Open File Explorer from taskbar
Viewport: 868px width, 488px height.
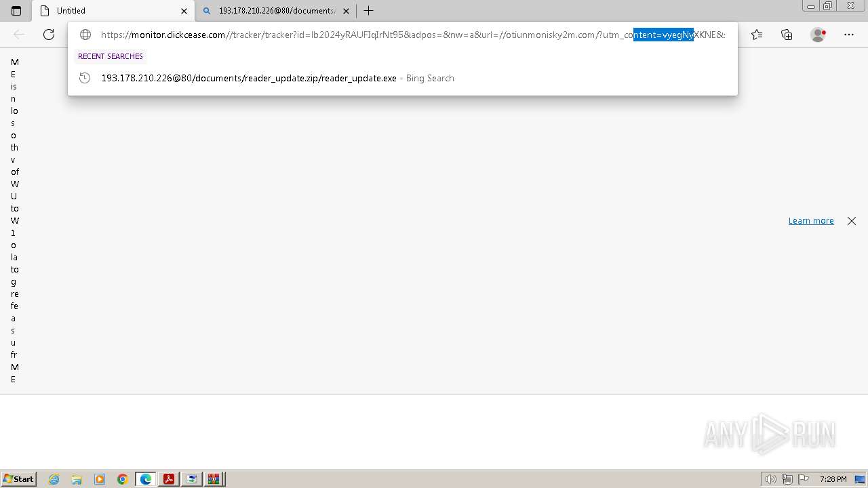pos(77,479)
